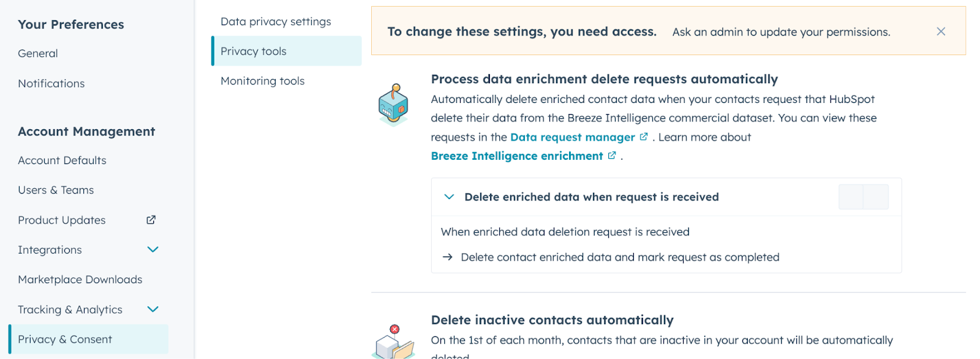Click external icon after Breeze Intelligence enrichment
This screenshot has height=359, width=980.
point(612,156)
